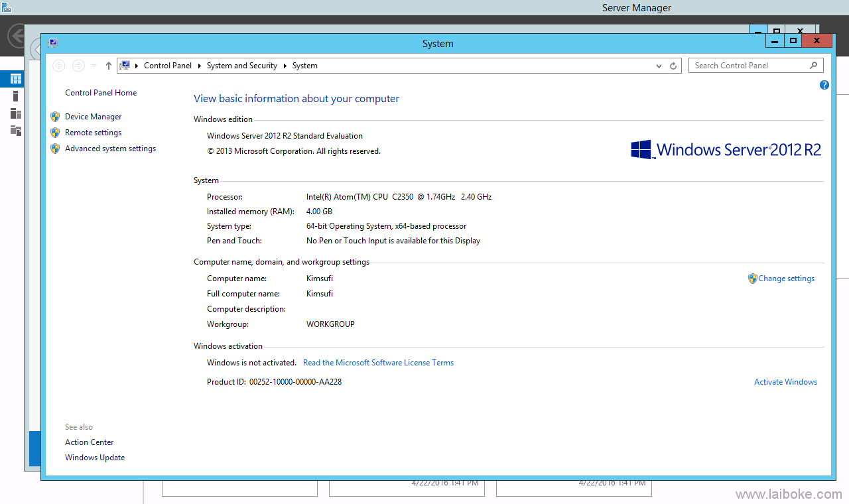Viewport: 849px width, 504px height.
Task: Expand the chevron after System and Security
Action: point(285,66)
